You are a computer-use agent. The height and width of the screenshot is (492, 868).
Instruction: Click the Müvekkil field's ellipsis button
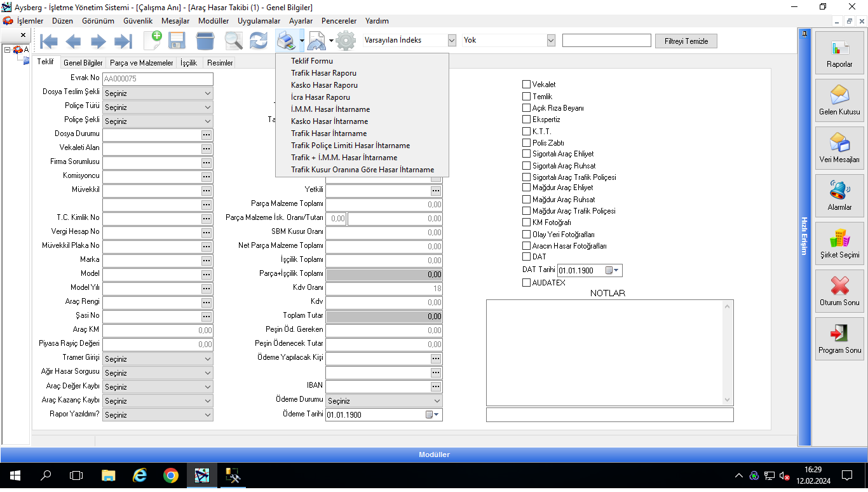click(207, 191)
